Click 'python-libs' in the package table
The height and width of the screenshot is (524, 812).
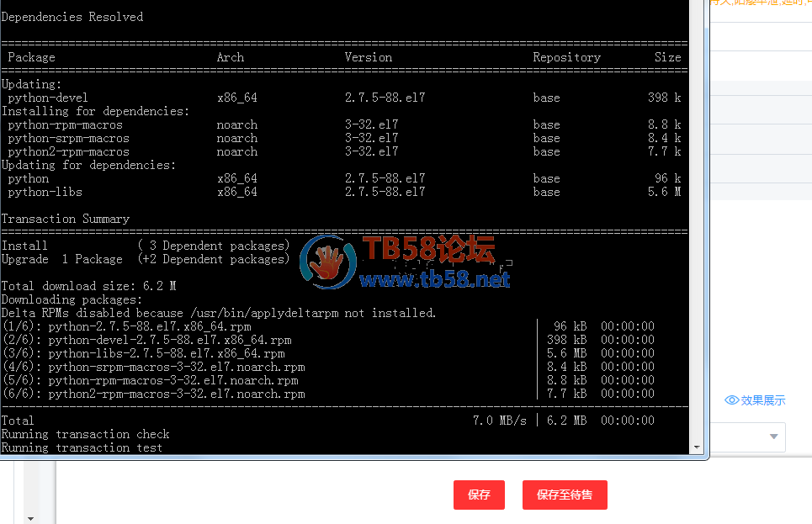click(x=45, y=192)
